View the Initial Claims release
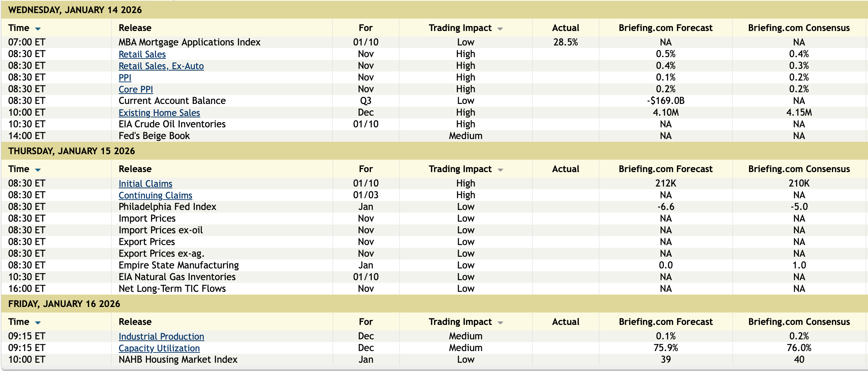 [145, 184]
